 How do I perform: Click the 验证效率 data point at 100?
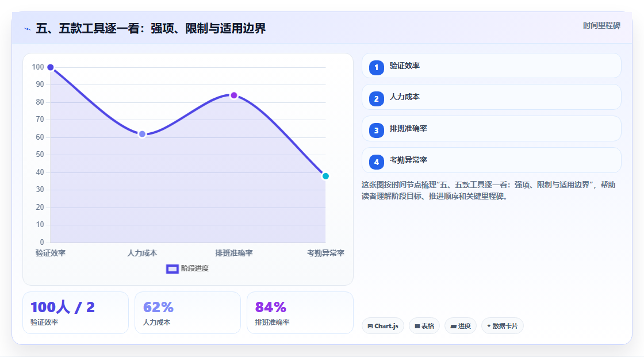(51, 67)
